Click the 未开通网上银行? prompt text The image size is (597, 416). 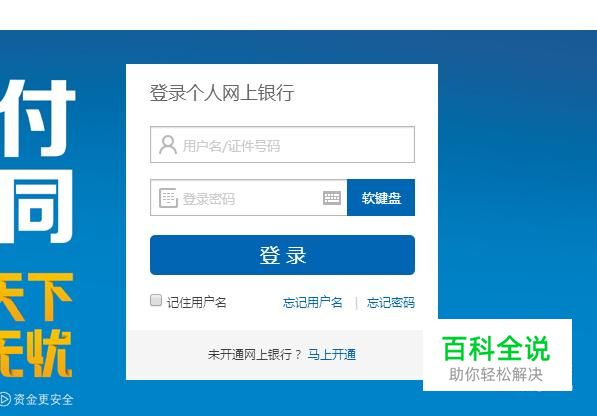[255, 355]
